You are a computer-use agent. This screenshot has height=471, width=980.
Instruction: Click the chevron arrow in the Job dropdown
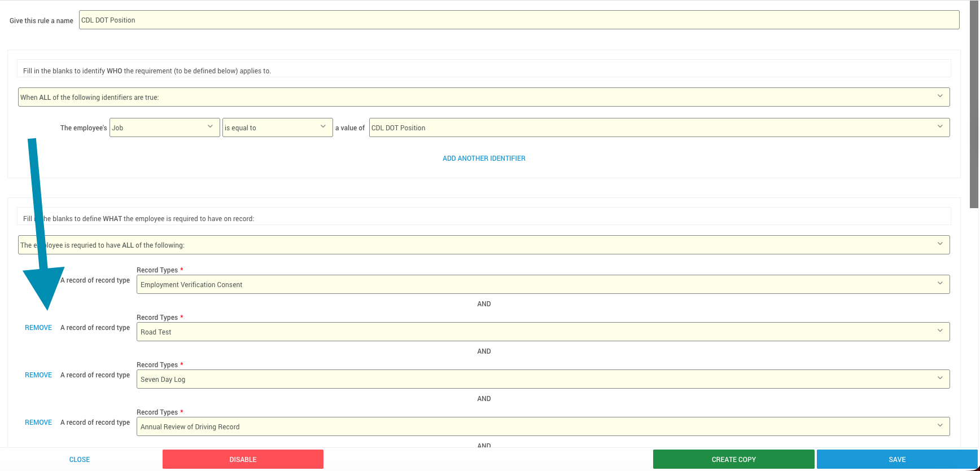pos(210,126)
